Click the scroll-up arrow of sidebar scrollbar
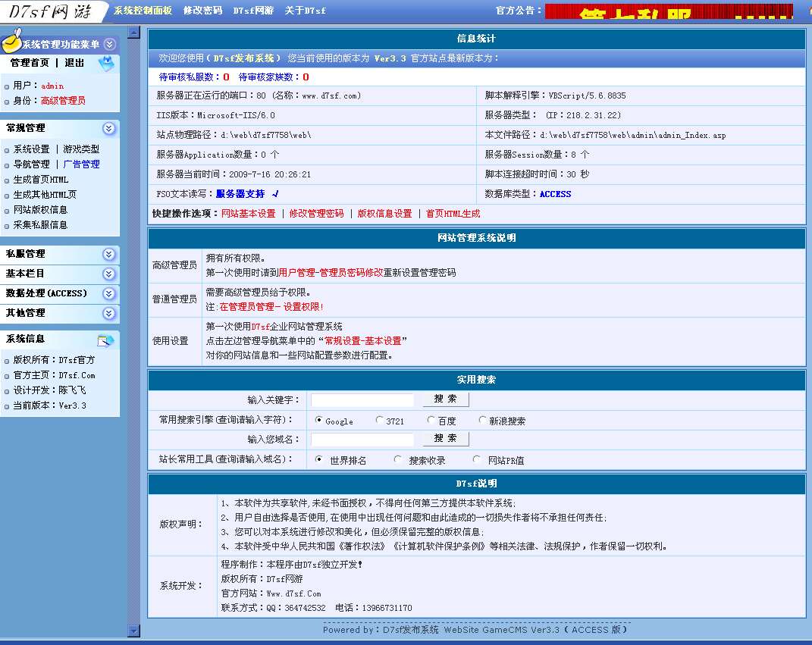 [134, 33]
